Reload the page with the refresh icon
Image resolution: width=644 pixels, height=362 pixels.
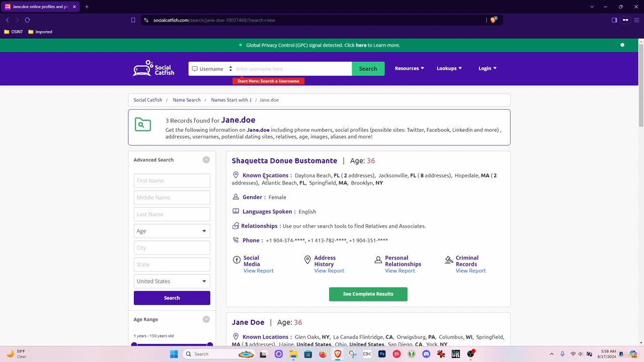(27, 20)
